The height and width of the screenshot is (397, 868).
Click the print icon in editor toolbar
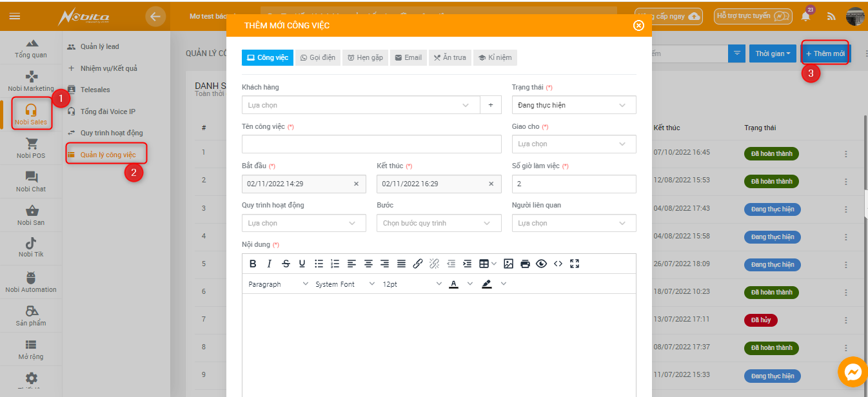pyautogui.click(x=525, y=264)
